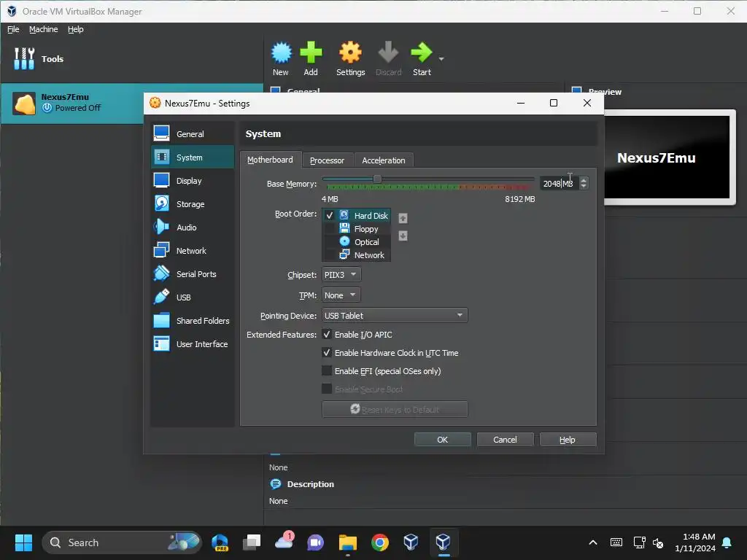
Task: Click Nexus7Emu preview thumbnail
Action: [667, 157]
